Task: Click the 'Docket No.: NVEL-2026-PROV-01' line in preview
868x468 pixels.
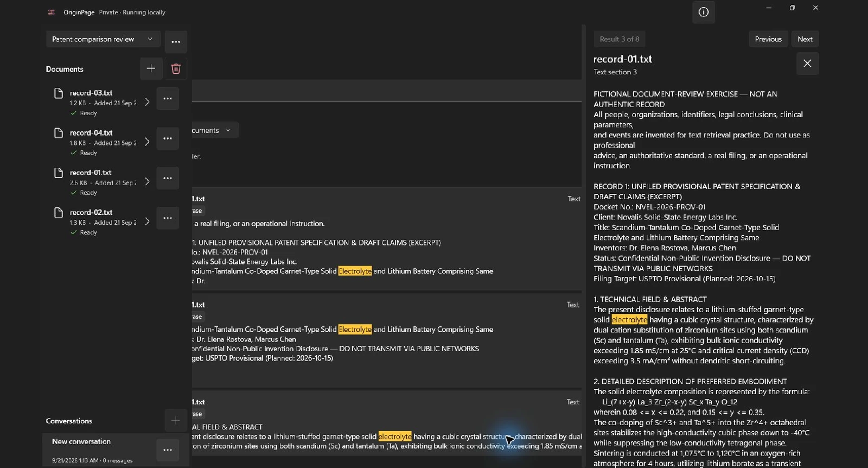Action: click(x=649, y=207)
